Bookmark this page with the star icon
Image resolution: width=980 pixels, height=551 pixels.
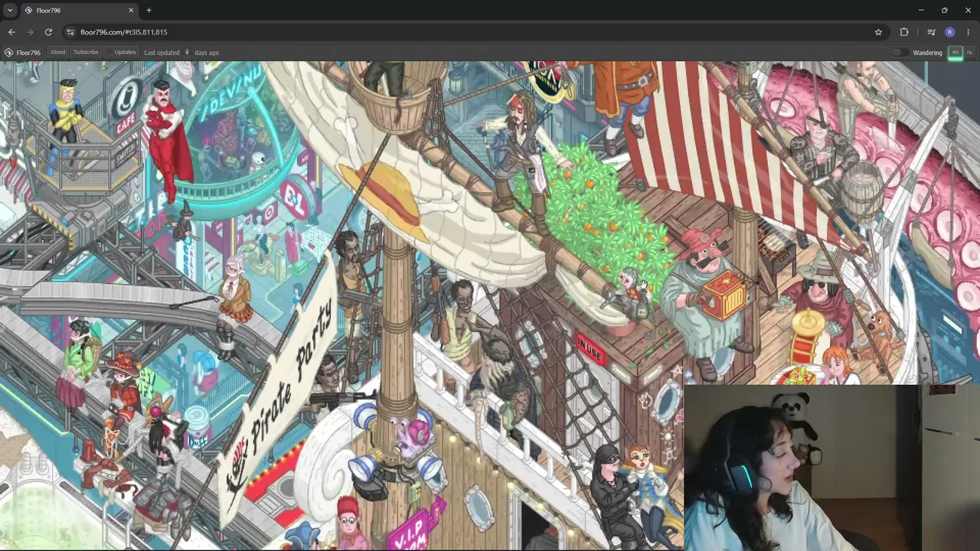878,32
